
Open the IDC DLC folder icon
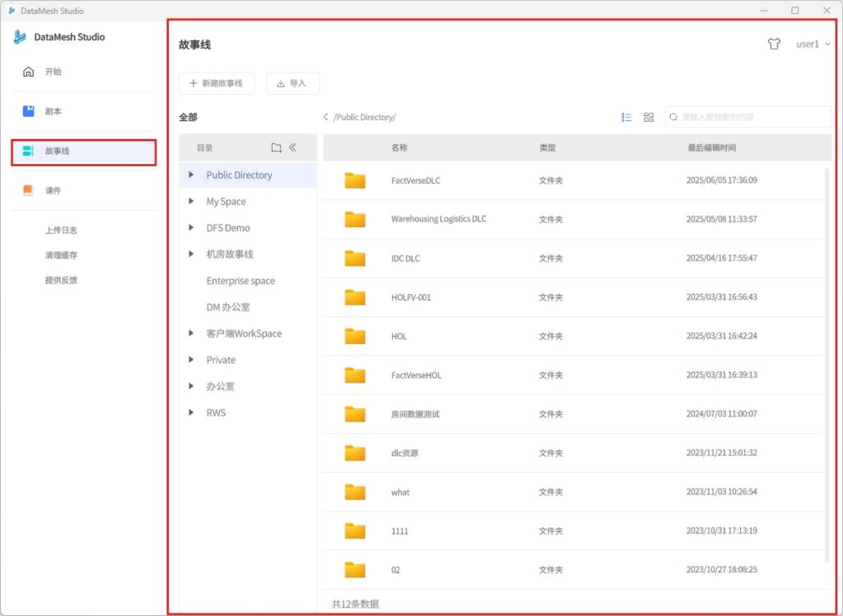coord(355,259)
